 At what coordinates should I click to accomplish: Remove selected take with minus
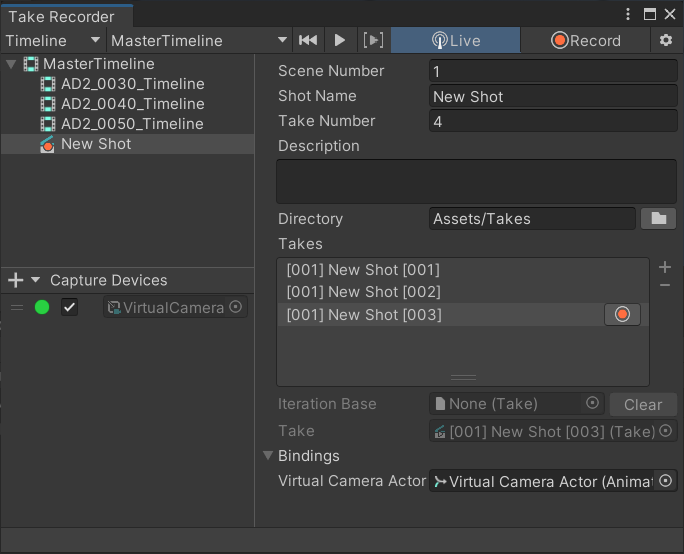(665, 285)
